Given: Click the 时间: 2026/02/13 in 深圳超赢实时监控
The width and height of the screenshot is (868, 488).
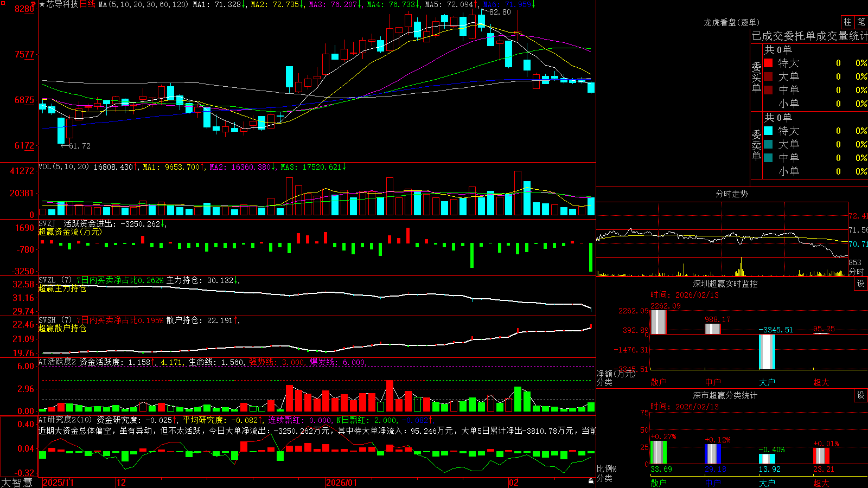Looking at the screenshot, I should click(685, 295).
